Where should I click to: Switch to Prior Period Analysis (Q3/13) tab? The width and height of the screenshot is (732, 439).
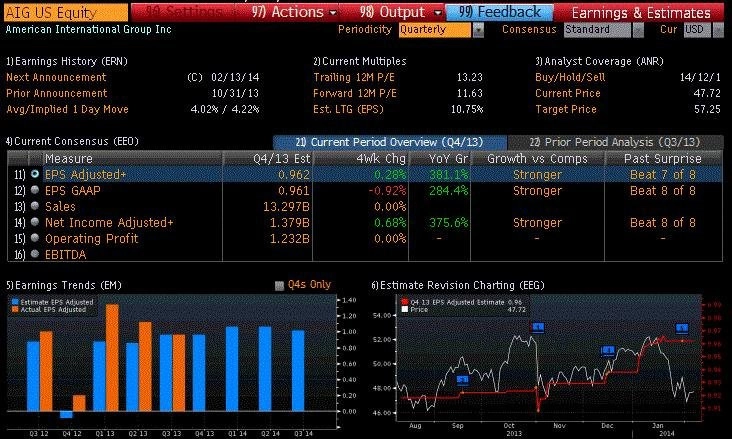pos(615,142)
